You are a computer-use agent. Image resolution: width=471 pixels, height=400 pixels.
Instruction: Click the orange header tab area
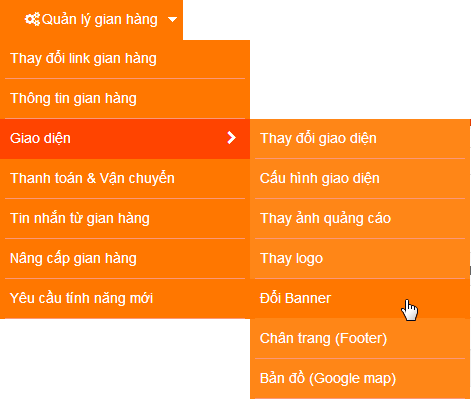pos(91,20)
